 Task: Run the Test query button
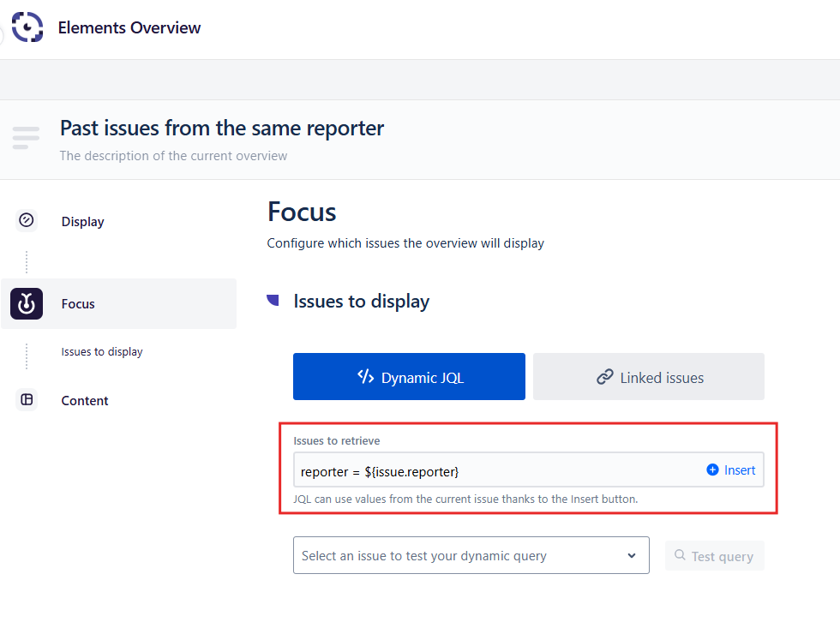coord(714,556)
